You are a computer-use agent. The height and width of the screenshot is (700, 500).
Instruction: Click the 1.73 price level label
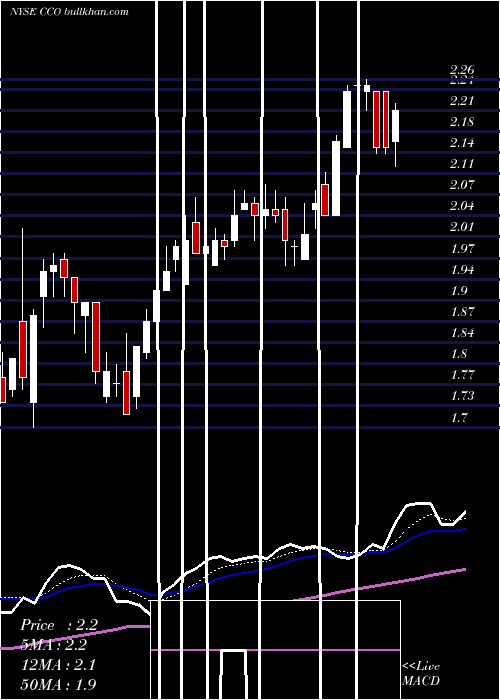tap(462, 396)
